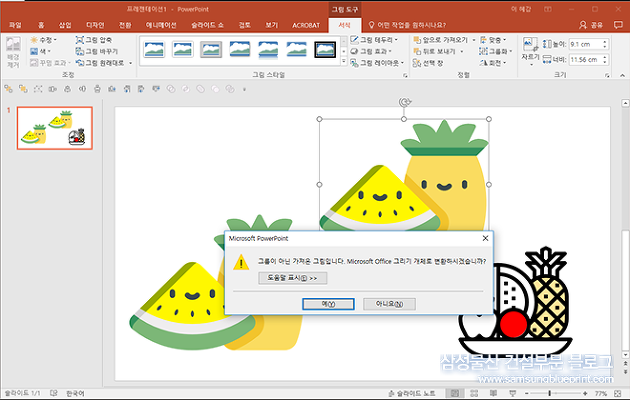This screenshot has width=630, height=400.
Task: Click the 너비 width field showing 11.56 cm
Action: (x=585, y=59)
